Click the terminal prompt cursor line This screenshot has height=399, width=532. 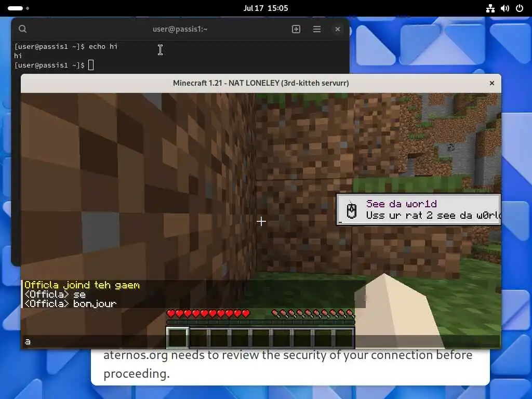[x=54, y=65]
